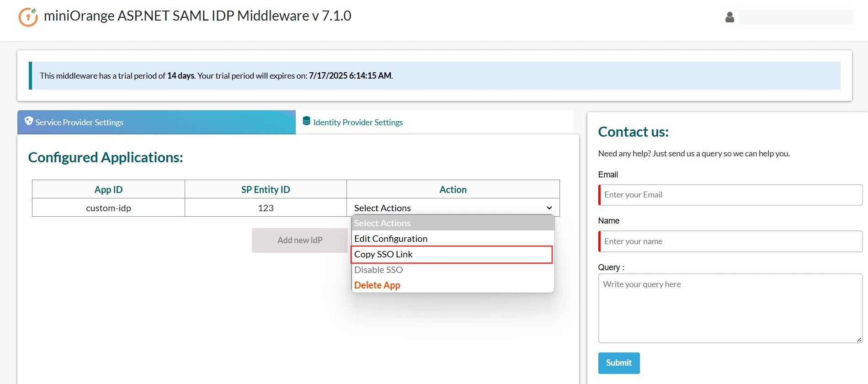Image resolution: width=868 pixels, height=384 pixels.
Task: Click the shield icon on Service Provider tab
Action: [x=29, y=121]
